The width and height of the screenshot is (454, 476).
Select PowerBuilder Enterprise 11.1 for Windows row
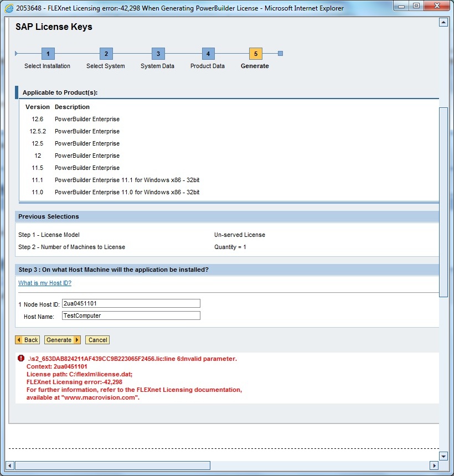[228, 180]
